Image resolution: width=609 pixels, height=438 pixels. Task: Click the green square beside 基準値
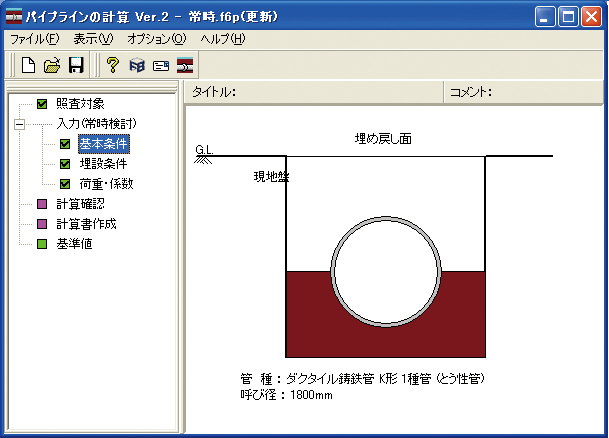pyautogui.click(x=42, y=244)
